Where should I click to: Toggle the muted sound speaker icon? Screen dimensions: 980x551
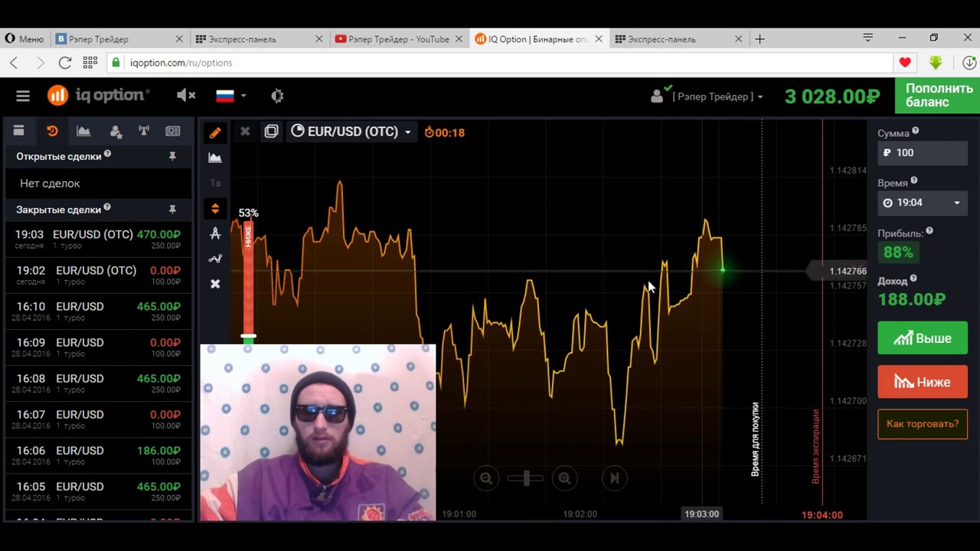186,96
